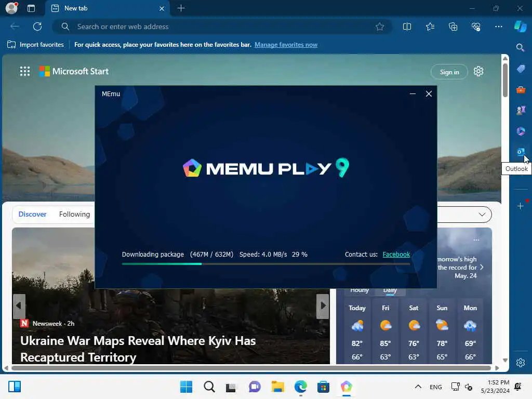This screenshot has width=532, height=399.
Task: Click the horizontal page scrollbar
Action: tap(251, 368)
